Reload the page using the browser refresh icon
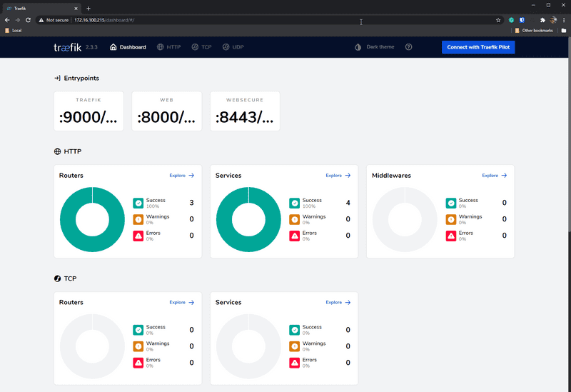 28,20
